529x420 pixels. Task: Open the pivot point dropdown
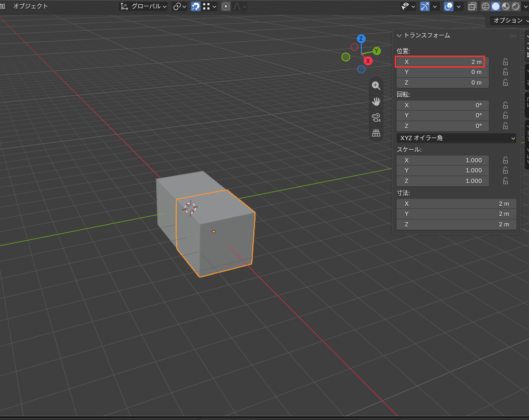[179, 6]
